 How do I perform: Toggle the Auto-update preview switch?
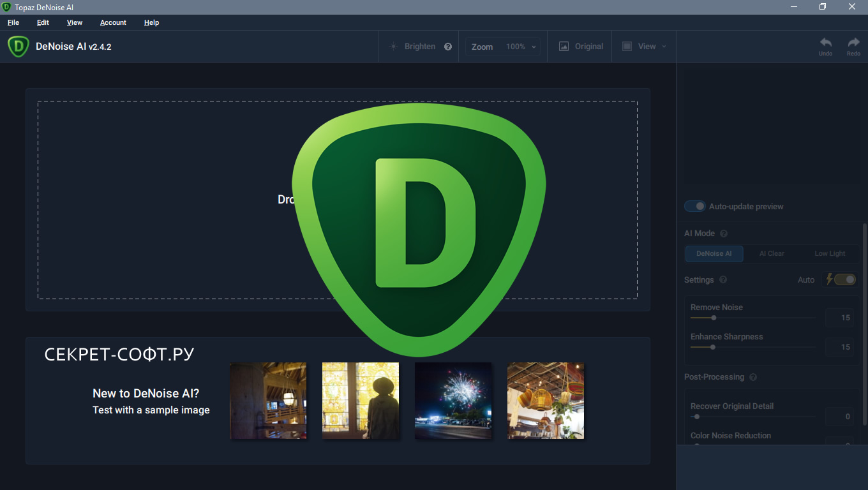(695, 206)
